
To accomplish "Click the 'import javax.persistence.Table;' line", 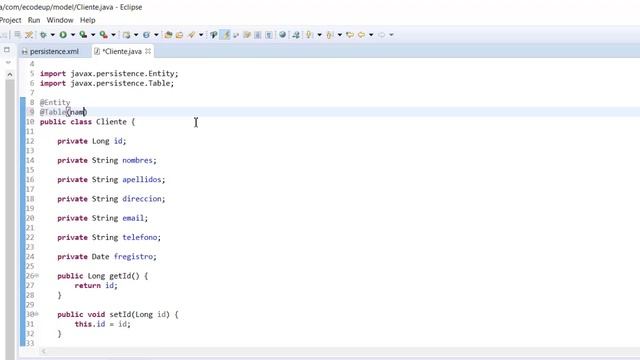I will 107,83.
